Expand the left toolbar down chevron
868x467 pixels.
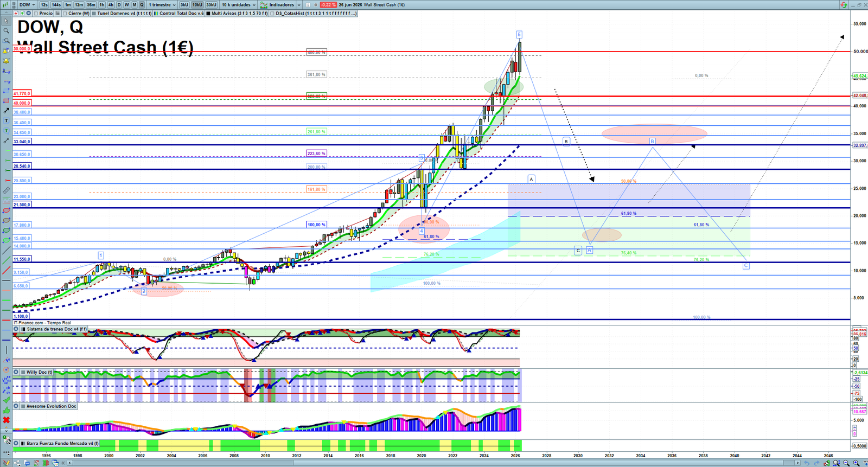[6, 430]
